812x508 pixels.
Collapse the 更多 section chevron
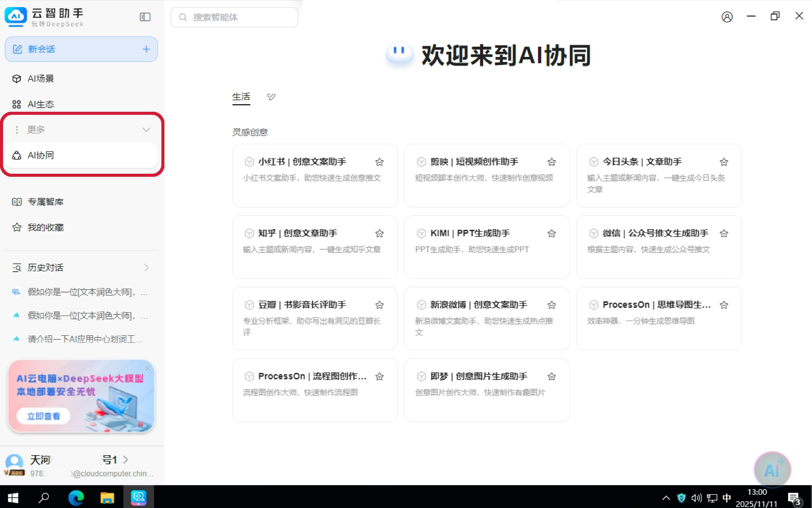[x=146, y=130]
